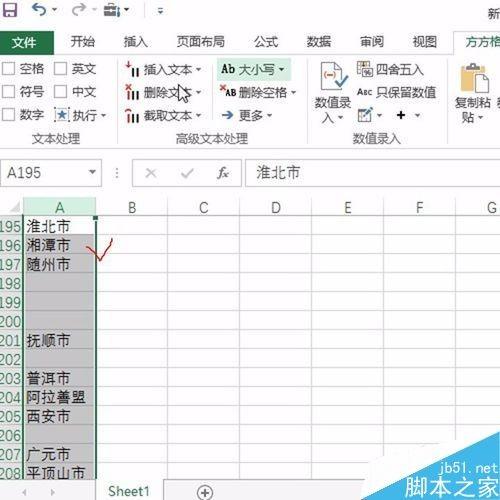This screenshot has height=500, width=500.
Task: Open 数值录入 document checkmark icon
Action: [x=333, y=77]
